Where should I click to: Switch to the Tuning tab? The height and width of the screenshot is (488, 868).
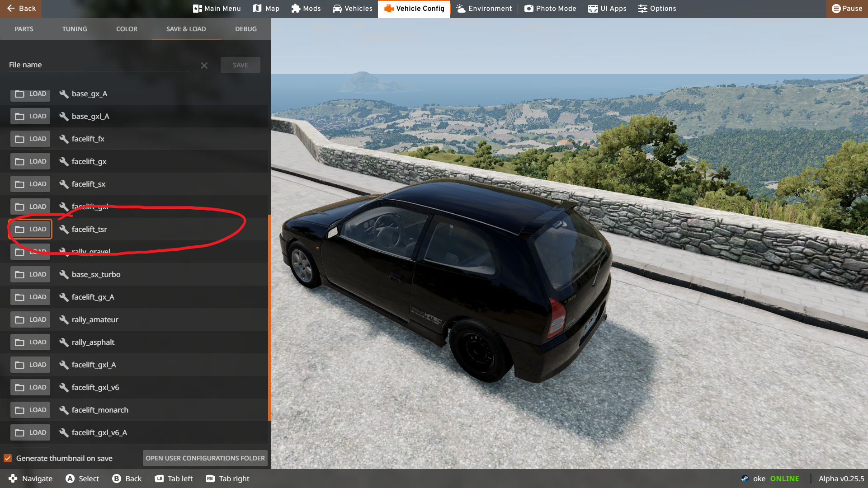tap(75, 29)
